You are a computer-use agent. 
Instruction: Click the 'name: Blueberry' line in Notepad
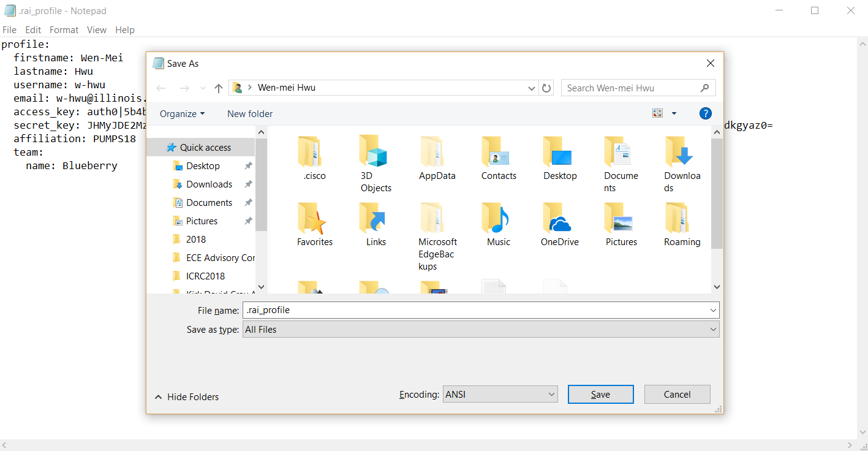71,165
